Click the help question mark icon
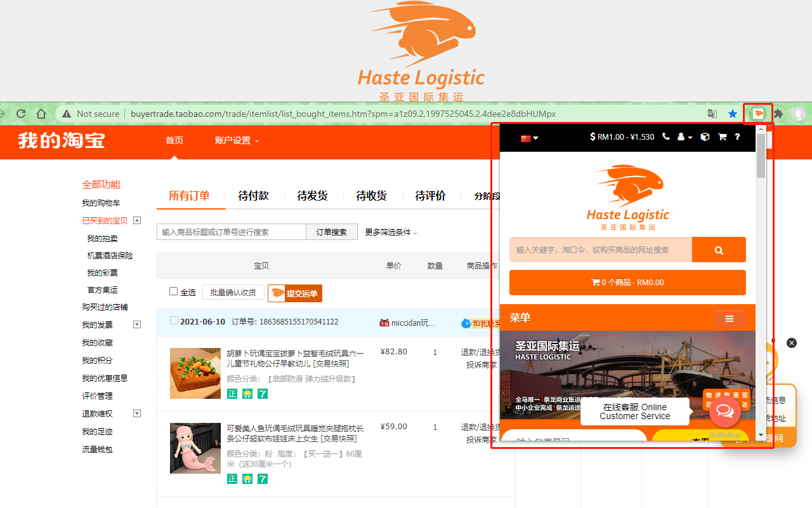The image size is (812, 508). tap(737, 137)
